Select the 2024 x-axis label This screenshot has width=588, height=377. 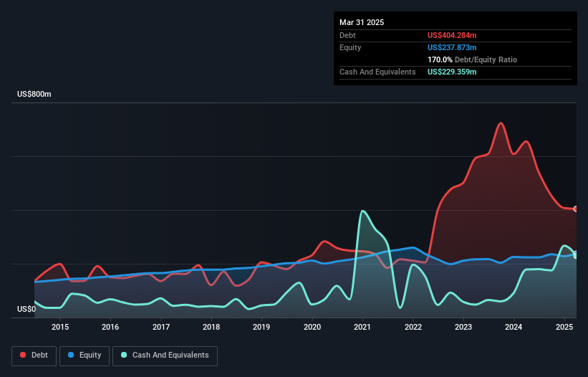pos(514,327)
